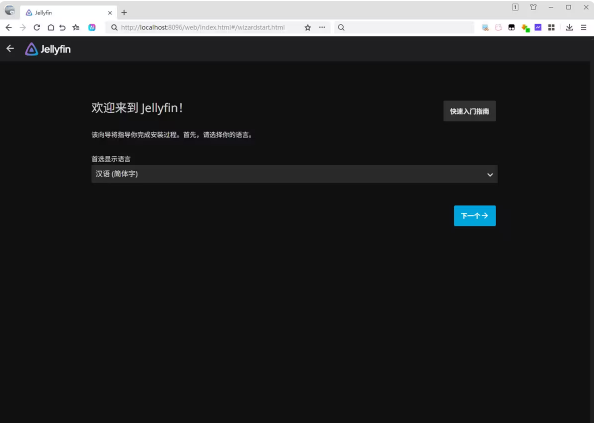Click the Jellyfin logo in the header
594x423 pixels.
(x=48, y=49)
